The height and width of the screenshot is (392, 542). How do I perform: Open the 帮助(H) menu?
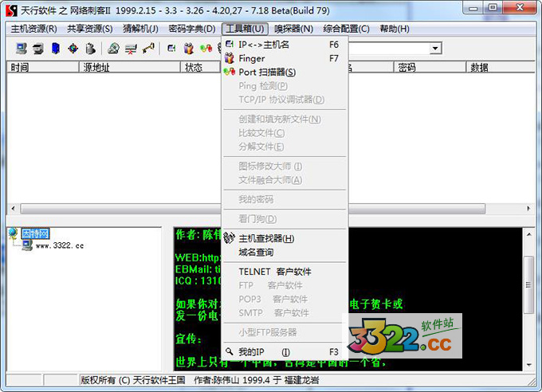click(395, 29)
